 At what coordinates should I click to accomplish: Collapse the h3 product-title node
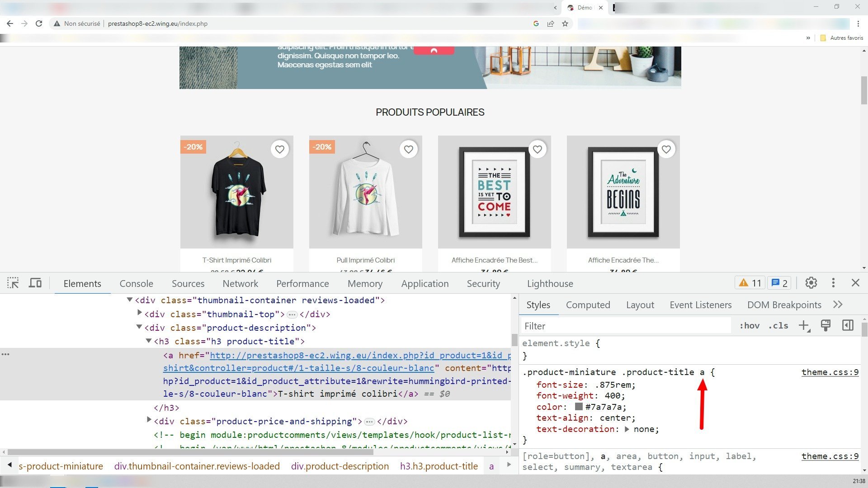[148, 341]
